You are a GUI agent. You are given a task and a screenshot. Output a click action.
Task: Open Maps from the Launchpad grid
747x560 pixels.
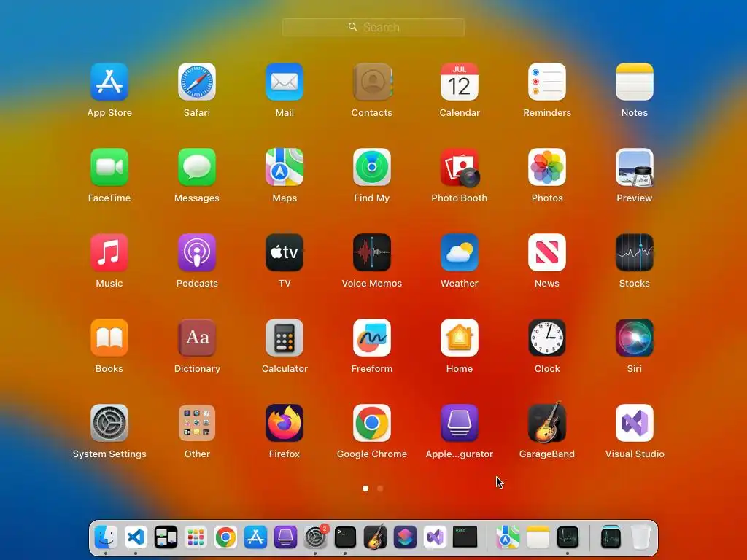pos(285,167)
